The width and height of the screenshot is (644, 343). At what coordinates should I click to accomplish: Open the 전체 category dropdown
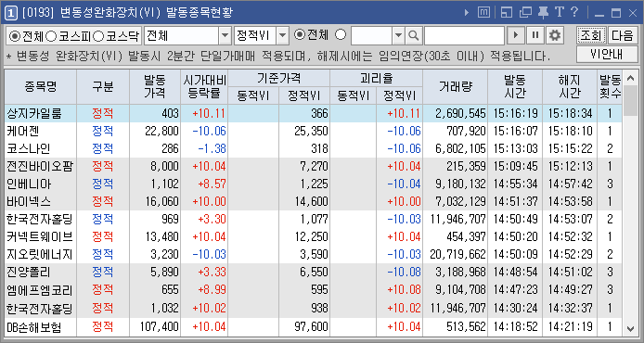coord(225,36)
